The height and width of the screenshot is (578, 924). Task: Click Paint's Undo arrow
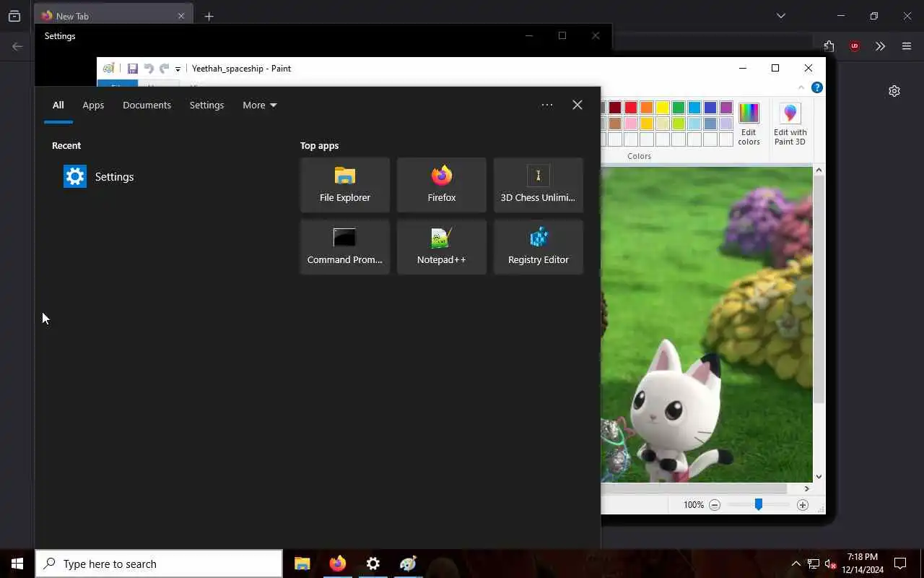point(149,69)
